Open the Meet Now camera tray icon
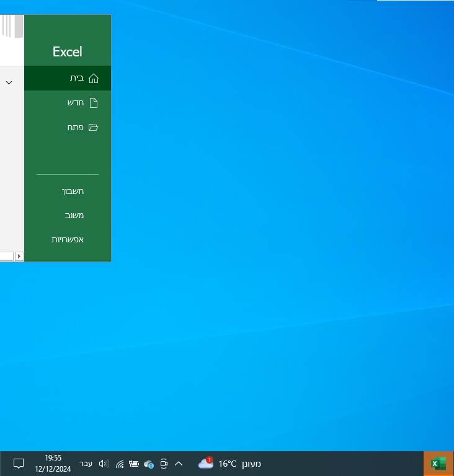The width and height of the screenshot is (454, 476). point(164,464)
